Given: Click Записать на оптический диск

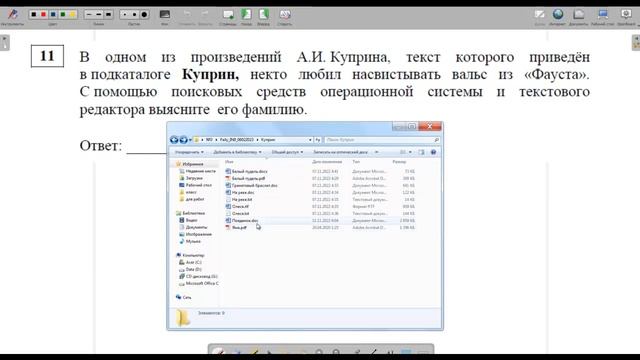Looking at the screenshot, I should coord(340,152).
